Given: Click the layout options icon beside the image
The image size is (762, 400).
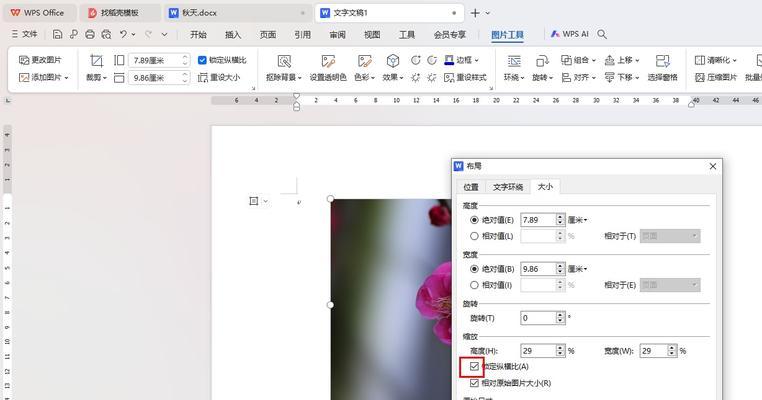Looking at the screenshot, I should tap(254, 201).
